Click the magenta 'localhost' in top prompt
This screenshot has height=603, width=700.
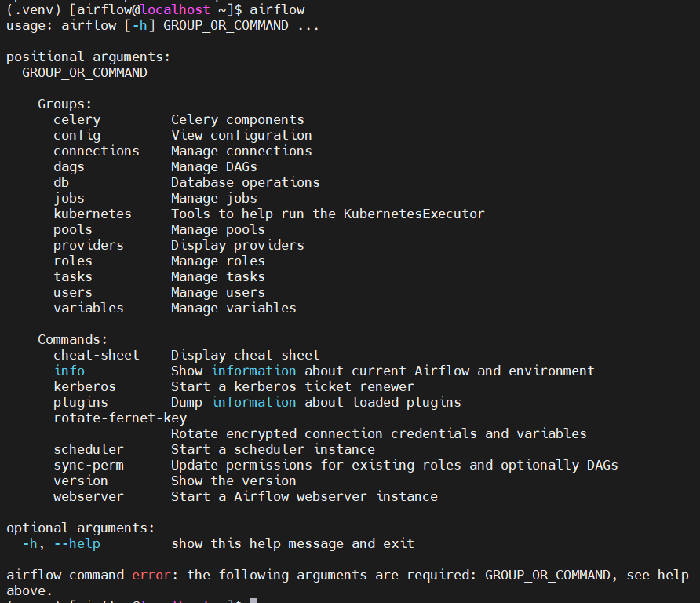[x=175, y=9]
